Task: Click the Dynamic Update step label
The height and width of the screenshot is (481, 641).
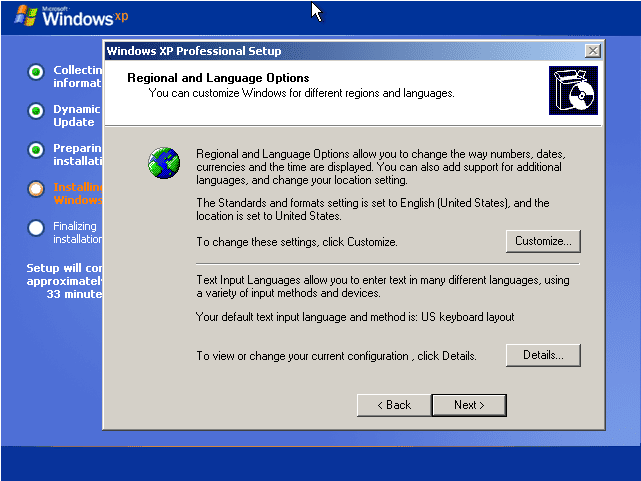Action: (x=76, y=115)
